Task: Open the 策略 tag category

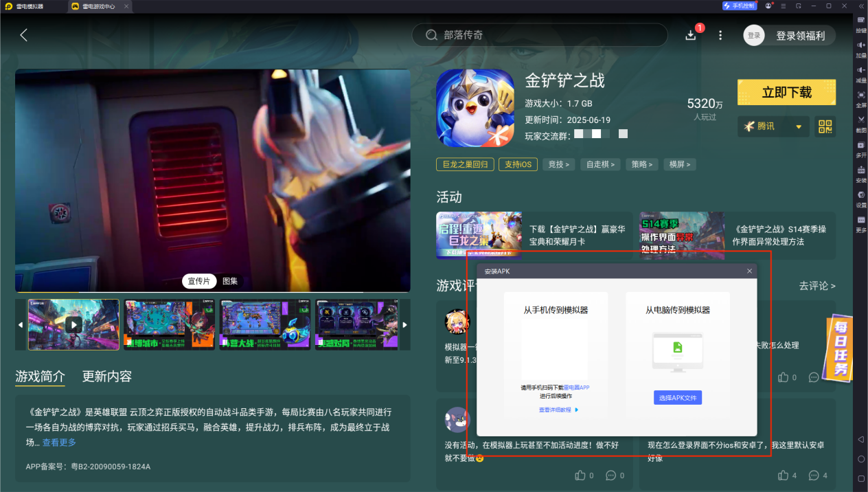Action: 641,164
